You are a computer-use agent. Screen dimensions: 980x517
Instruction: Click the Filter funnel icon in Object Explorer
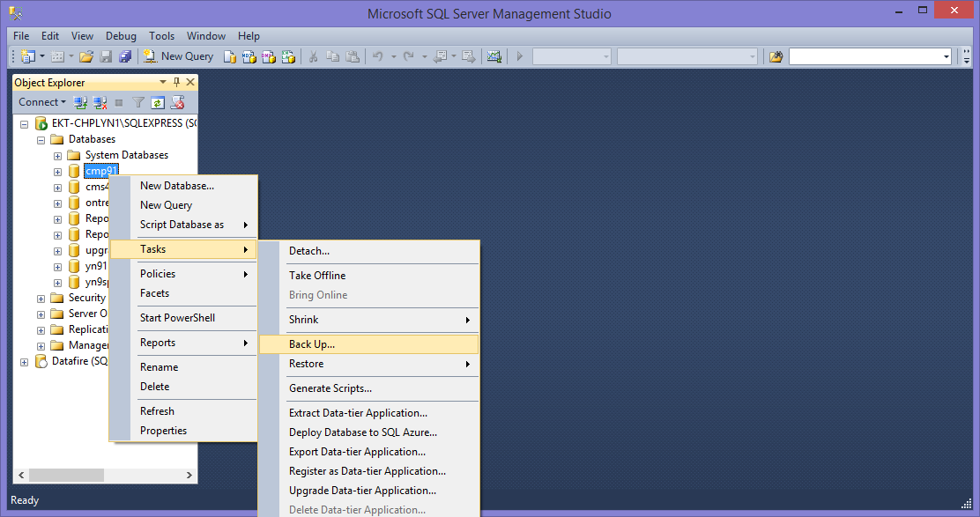tap(138, 102)
